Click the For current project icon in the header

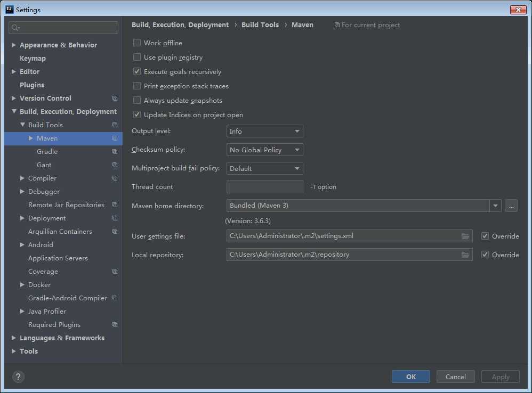coord(337,25)
